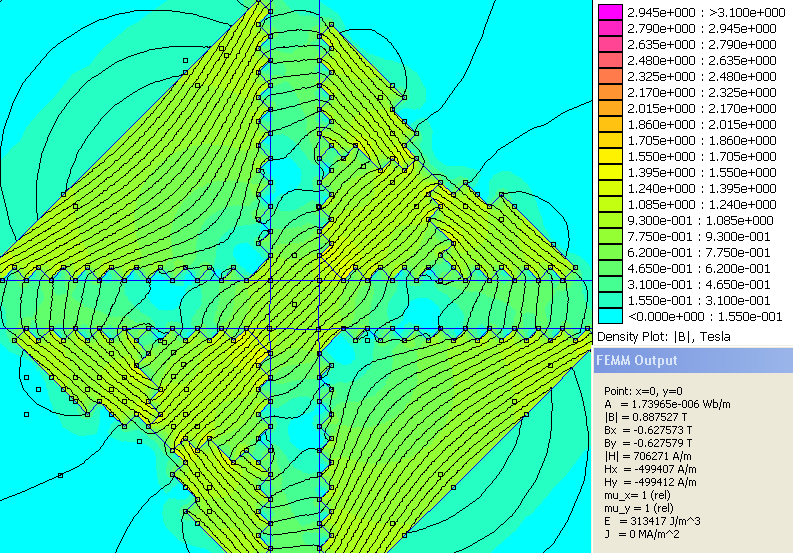793x553 pixels.
Task: Click the 'Density Plot: |B|, Tesla' label
Action: click(x=664, y=337)
